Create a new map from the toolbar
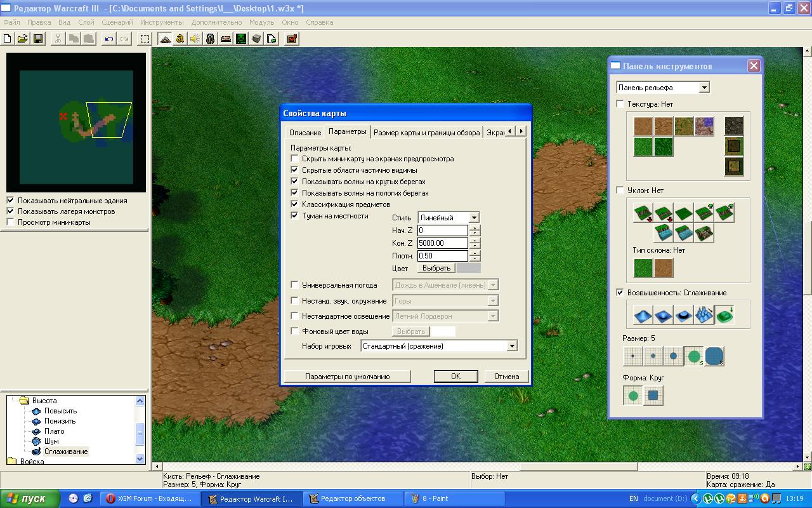Viewport: 812px width, 508px height. point(8,39)
